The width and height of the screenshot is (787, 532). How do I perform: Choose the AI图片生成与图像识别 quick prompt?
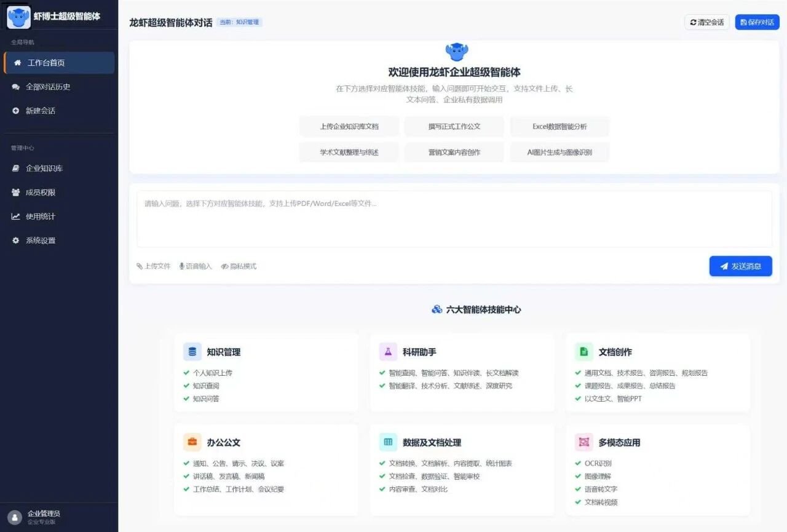coord(560,153)
